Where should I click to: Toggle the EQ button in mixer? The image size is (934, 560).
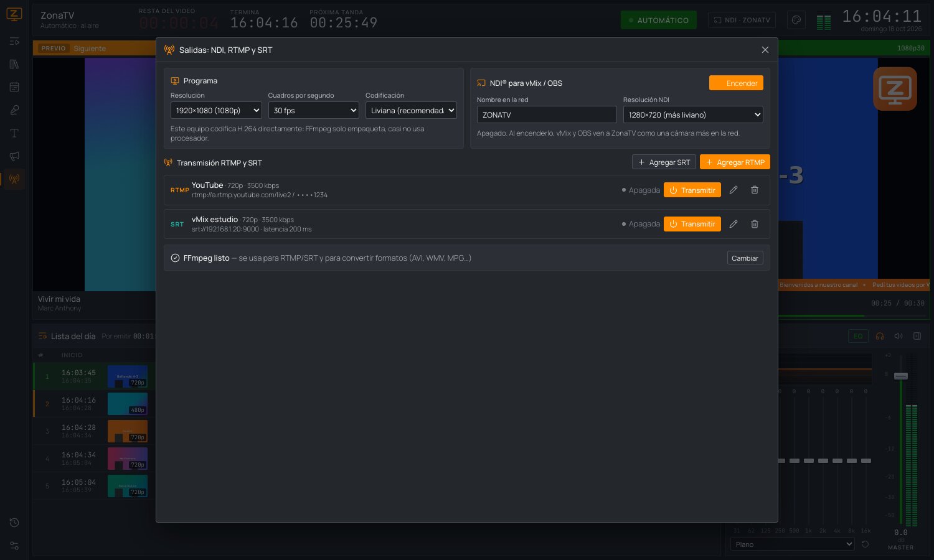tap(858, 336)
